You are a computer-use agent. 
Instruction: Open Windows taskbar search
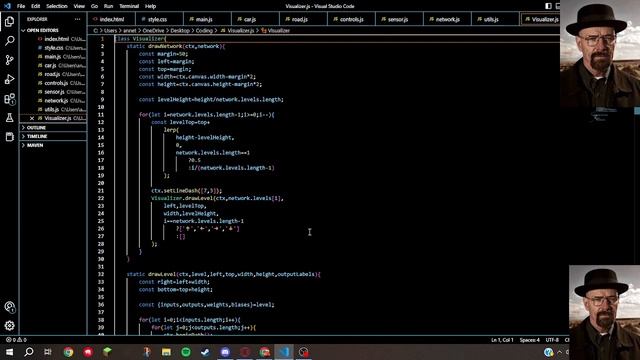coord(29,352)
